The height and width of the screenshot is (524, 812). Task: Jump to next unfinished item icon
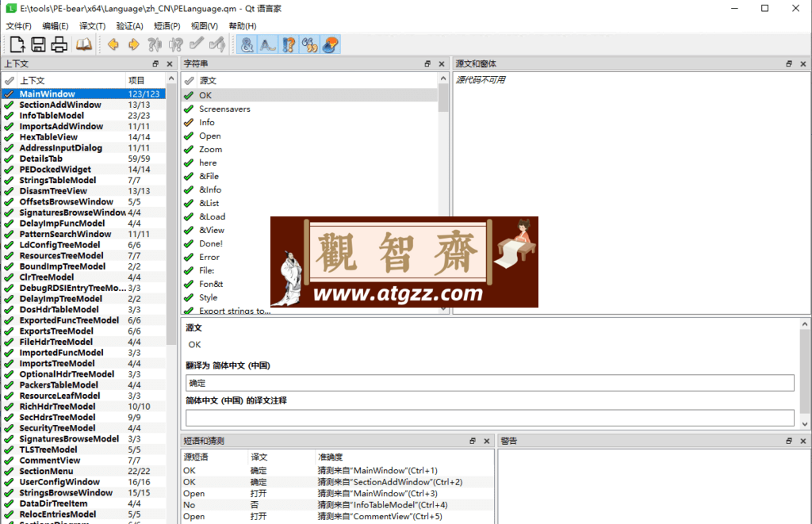point(175,44)
